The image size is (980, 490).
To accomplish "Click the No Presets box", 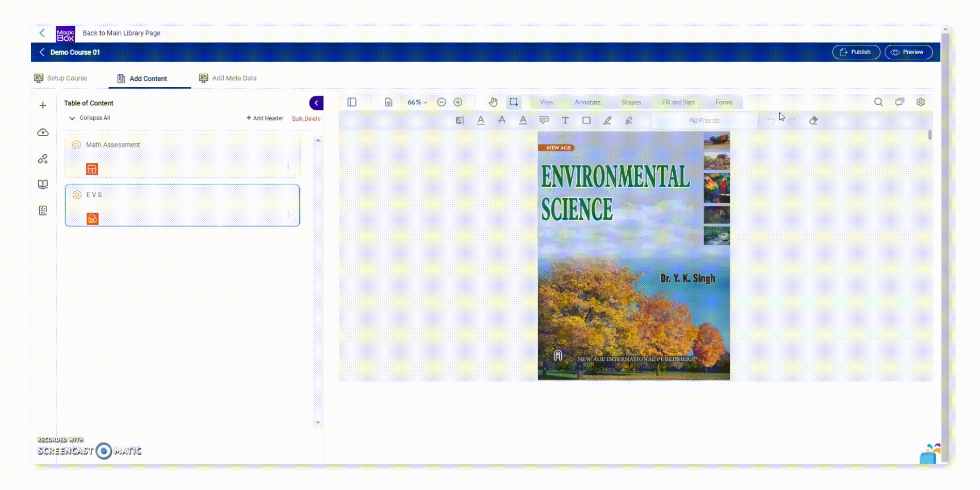I will click(x=705, y=120).
